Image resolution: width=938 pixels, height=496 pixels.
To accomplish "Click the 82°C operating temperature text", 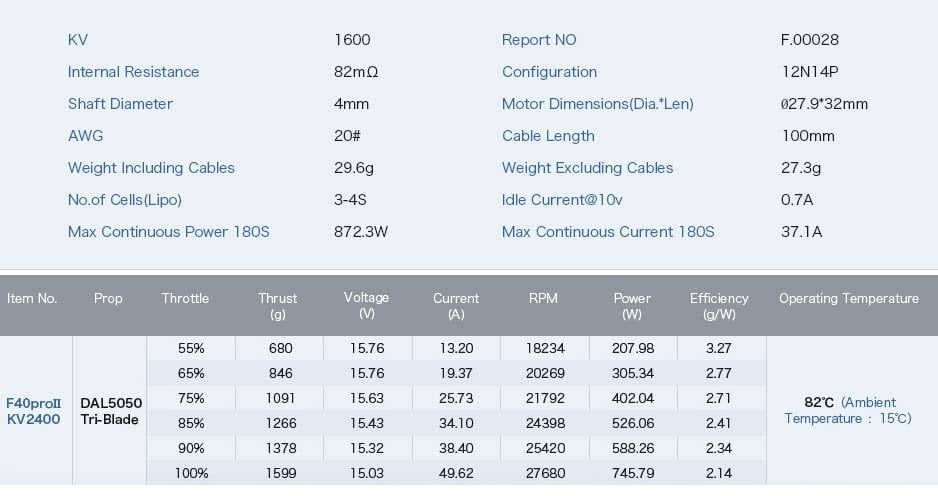I will 818,403.
